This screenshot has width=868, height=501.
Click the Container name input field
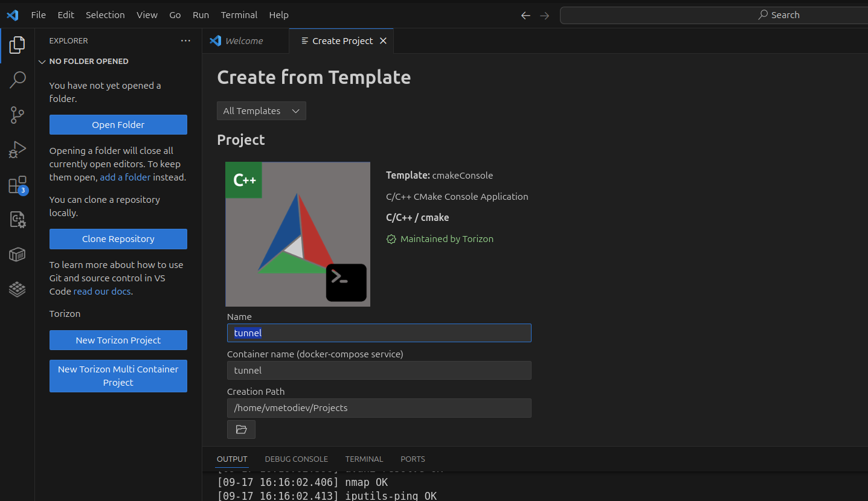(379, 371)
